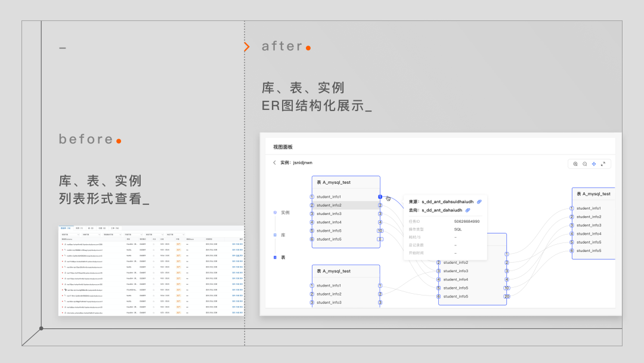Click output port labeled 20 in the middle table
This screenshot has width=644, height=363.
click(x=507, y=296)
